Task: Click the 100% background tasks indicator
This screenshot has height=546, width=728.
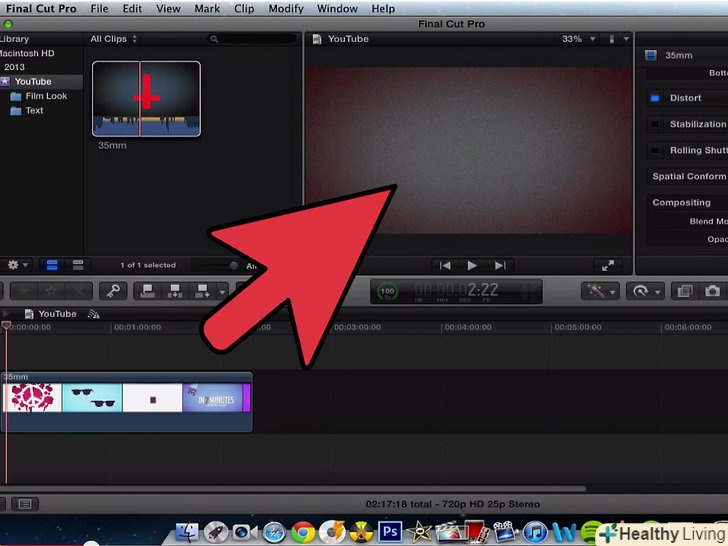Action: (x=387, y=292)
